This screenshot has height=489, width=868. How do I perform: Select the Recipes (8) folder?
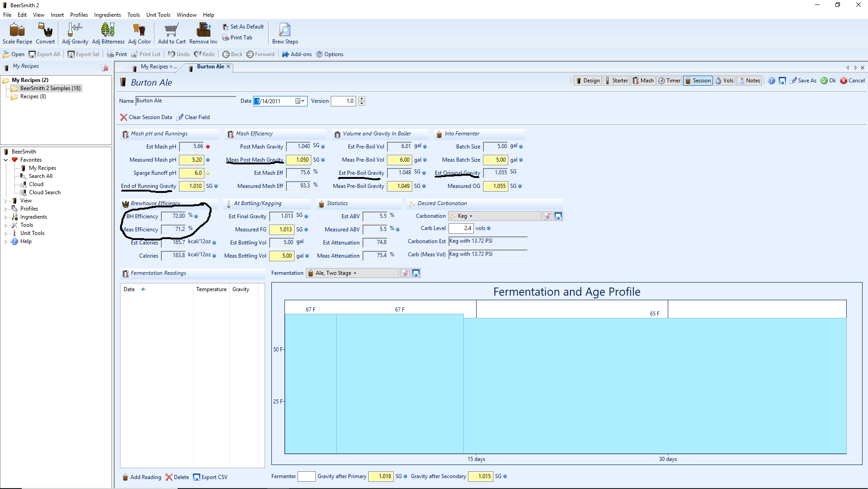29,96
